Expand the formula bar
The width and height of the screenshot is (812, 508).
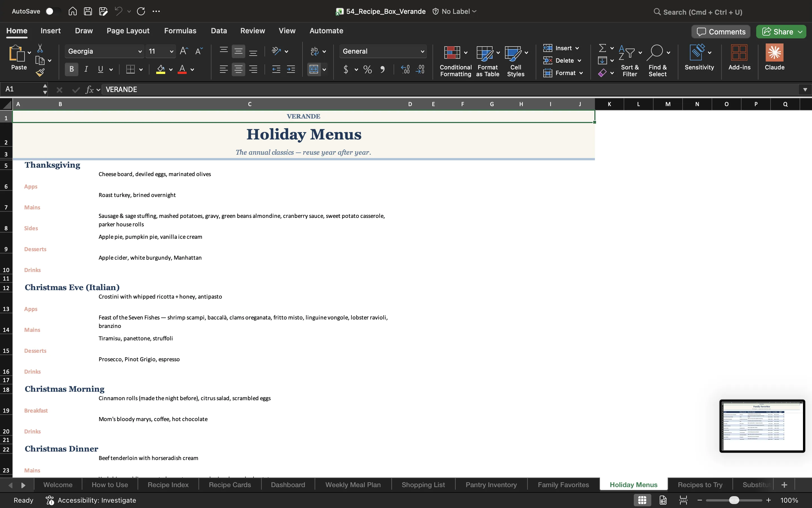[805, 90]
